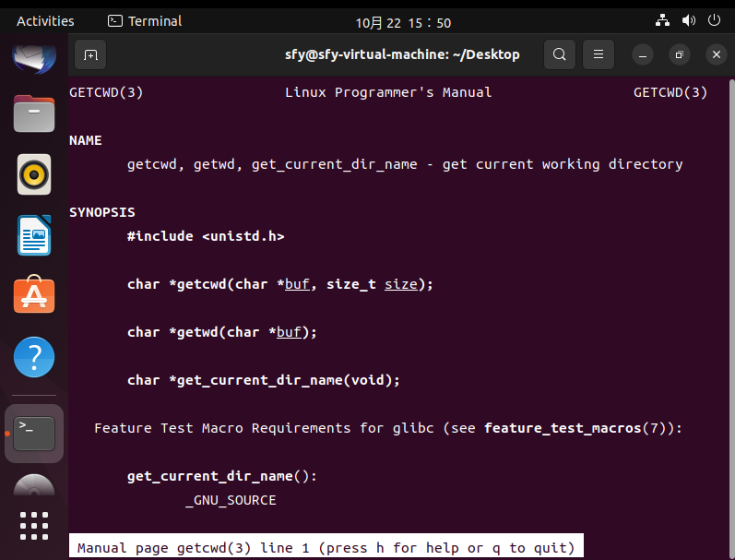Click the network status icon
The height and width of the screenshot is (560, 735).
(662, 20)
